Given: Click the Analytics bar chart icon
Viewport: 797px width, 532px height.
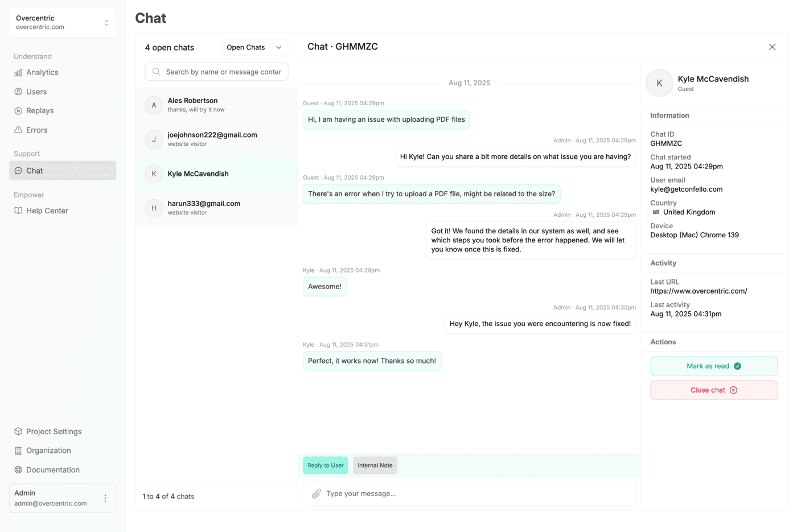Looking at the screenshot, I should [18, 73].
